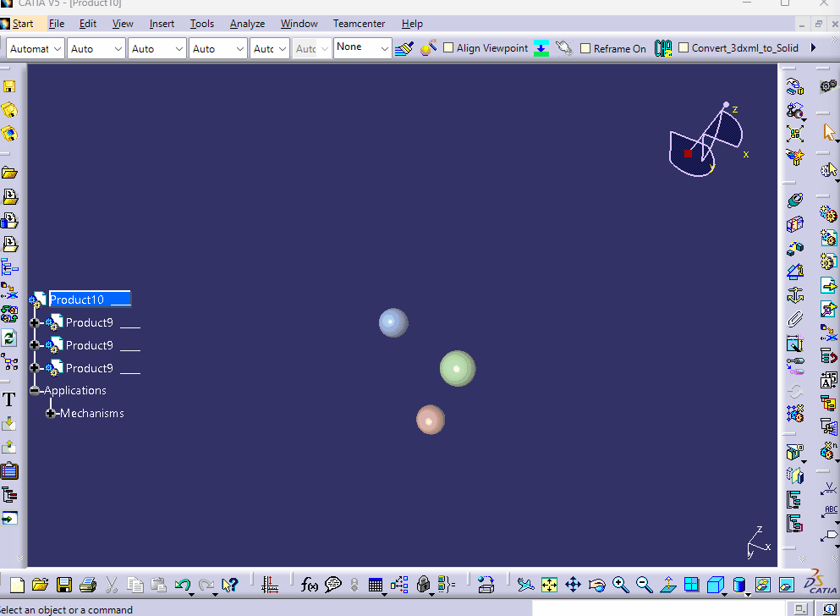Open the Tools menu
840x616 pixels.
click(202, 24)
